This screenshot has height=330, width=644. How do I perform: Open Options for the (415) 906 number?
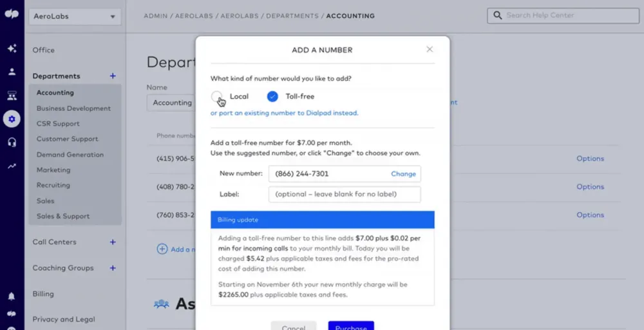point(590,159)
